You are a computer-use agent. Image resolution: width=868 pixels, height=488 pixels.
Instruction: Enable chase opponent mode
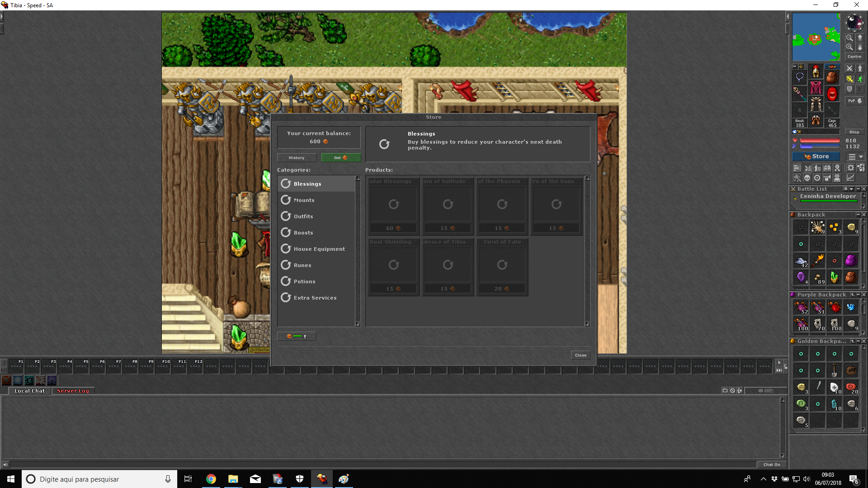(860, 79)
